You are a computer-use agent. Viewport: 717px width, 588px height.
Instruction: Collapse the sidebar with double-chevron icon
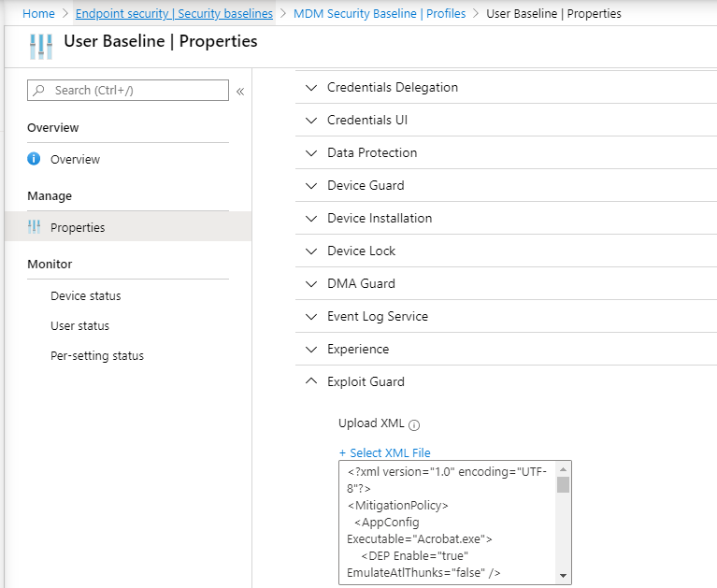click(x=240, y=92)
